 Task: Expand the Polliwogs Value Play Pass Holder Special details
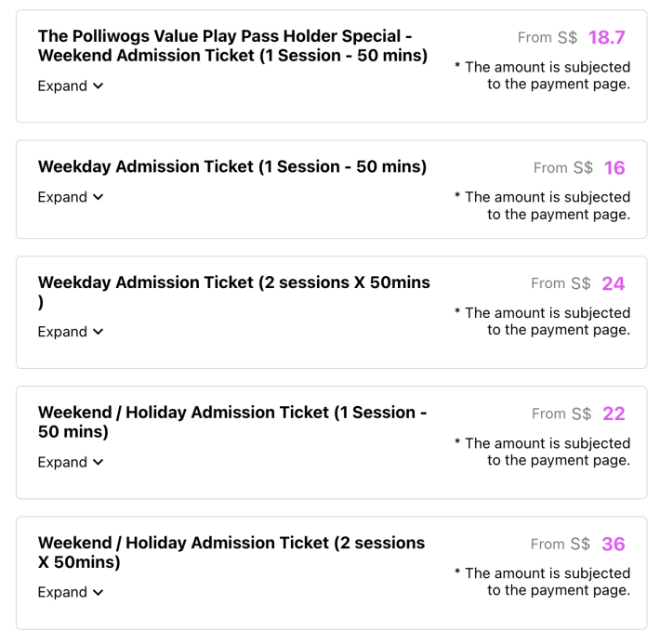click(62, 86)
